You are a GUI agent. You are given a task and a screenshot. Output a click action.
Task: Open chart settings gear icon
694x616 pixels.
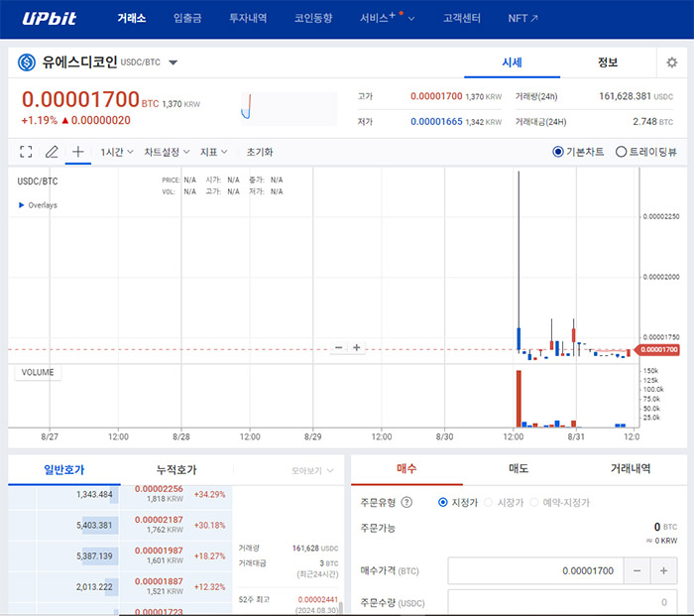coord(672,62)
